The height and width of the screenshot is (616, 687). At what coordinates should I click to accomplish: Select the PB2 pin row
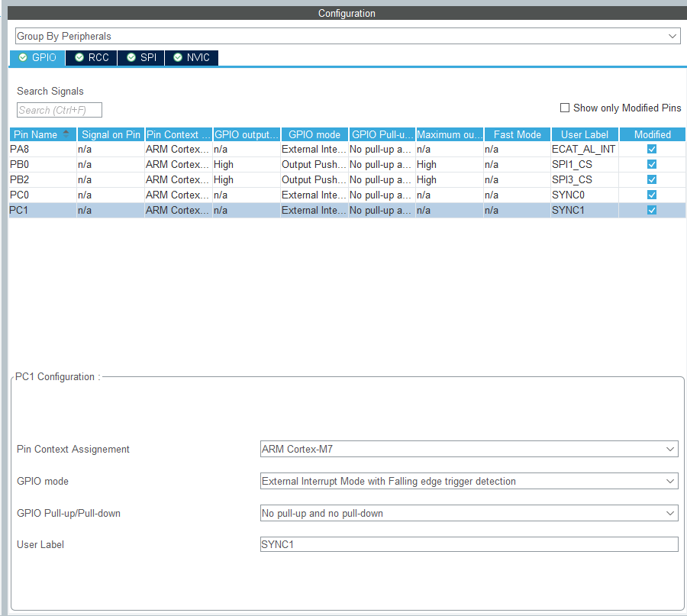click(347, 179)
